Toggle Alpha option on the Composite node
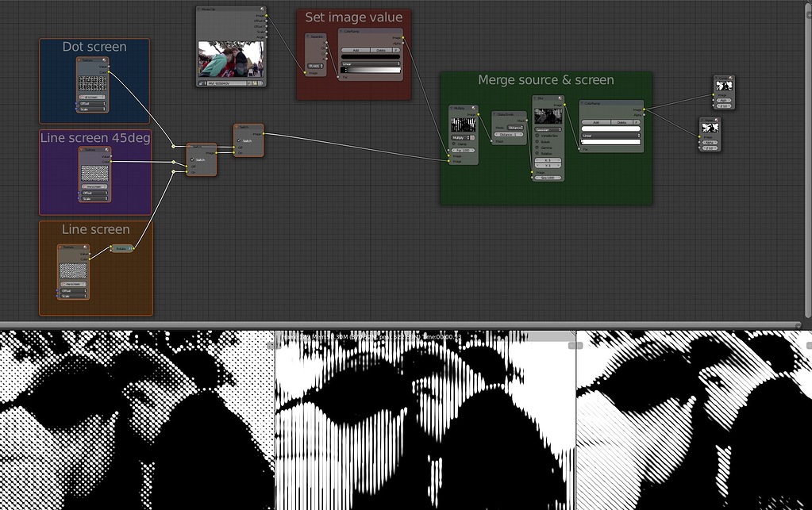The image size is (812, 510). pos(724,101)
